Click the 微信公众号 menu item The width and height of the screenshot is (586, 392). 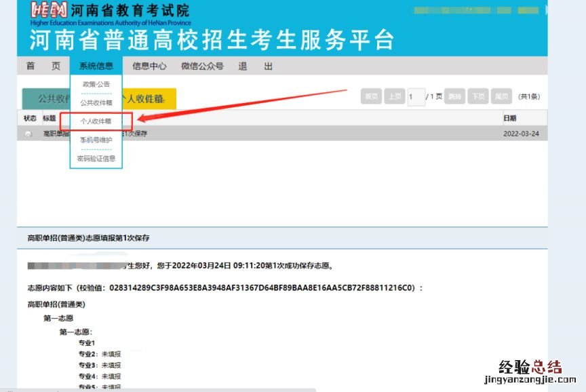202,66
